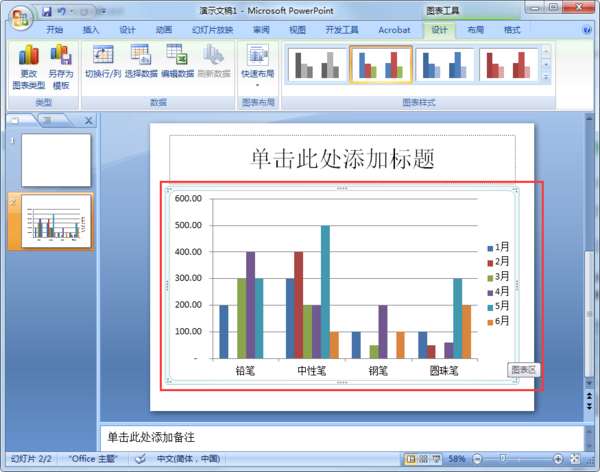Click the 600.00 value axis label
Screen dimensions: 600x472
point(188,198)
